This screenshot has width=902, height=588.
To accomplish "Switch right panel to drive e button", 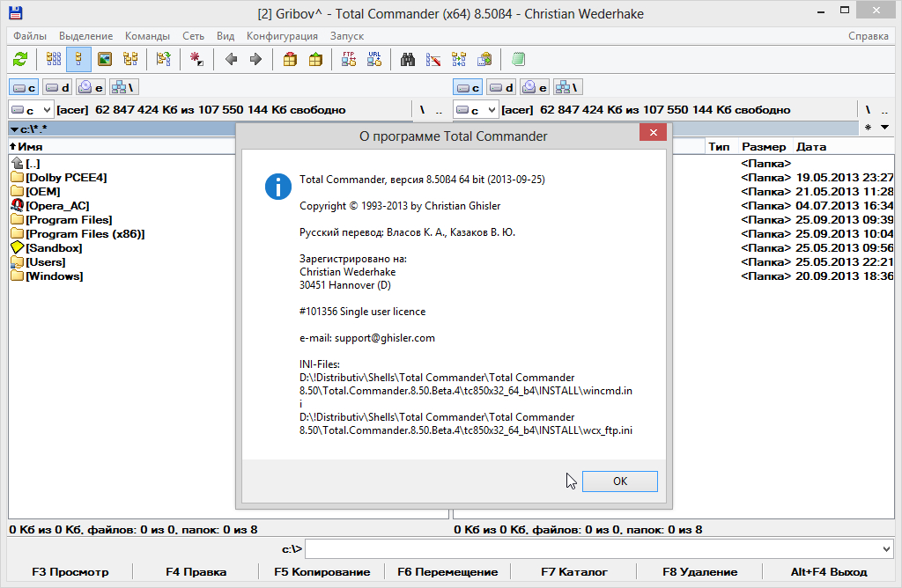I will (532, 87).
